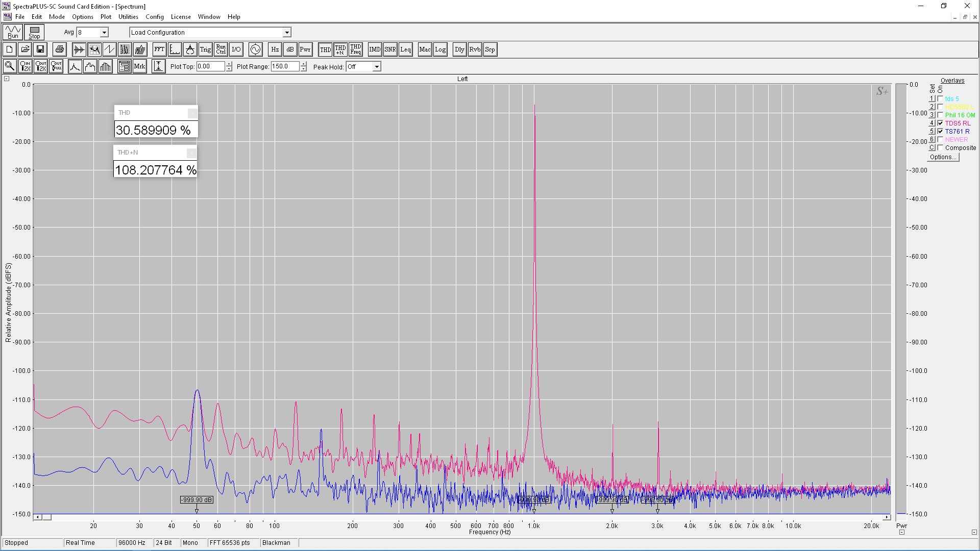Screen dimensions: 980x551
Task: Open the Avg count dropdown
Action: [104, 33]
